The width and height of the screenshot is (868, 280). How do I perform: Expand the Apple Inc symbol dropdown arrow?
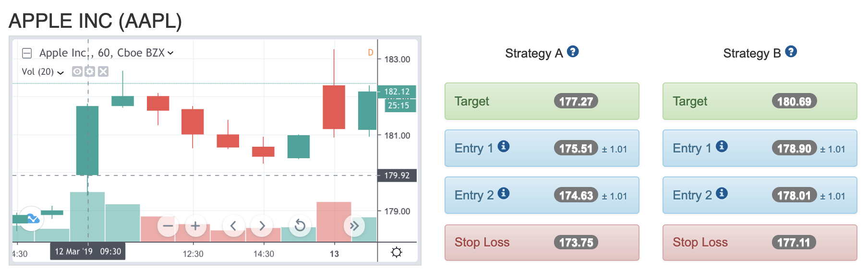pos(170,53)
